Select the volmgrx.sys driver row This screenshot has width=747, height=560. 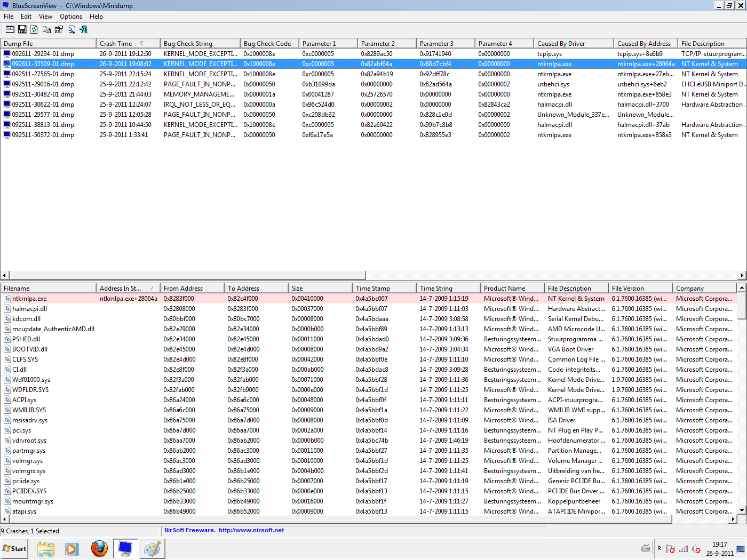tap(369, 471)
